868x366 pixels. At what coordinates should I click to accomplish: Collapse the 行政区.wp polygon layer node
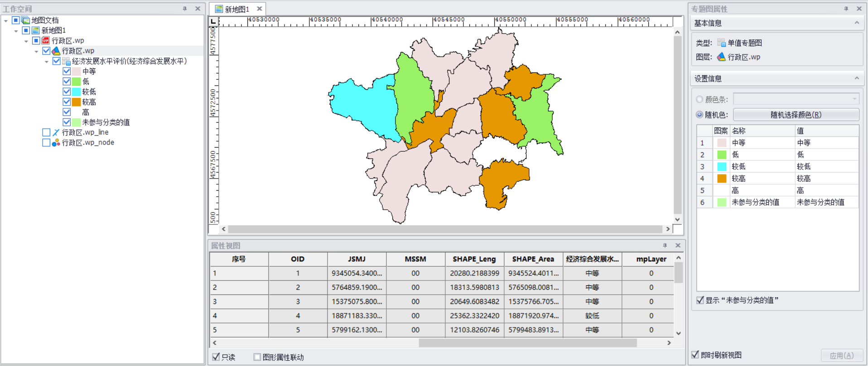pyautogui.click(x=37, y=51)
